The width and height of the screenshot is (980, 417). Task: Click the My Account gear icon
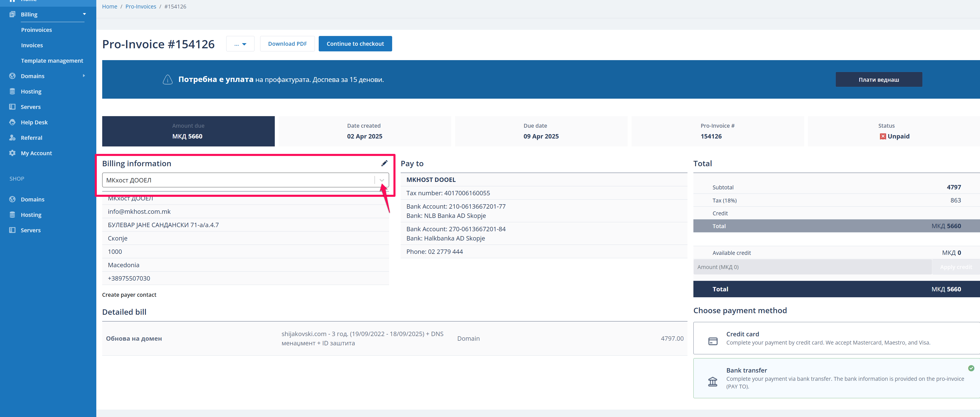(x=12, y=153)
